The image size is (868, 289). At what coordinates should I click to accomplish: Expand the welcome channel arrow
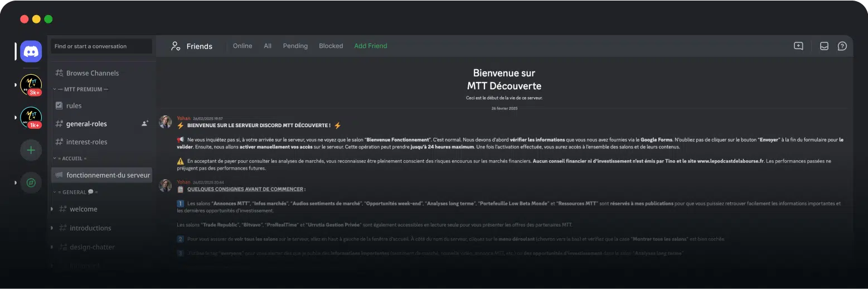[x=52, y=209]
